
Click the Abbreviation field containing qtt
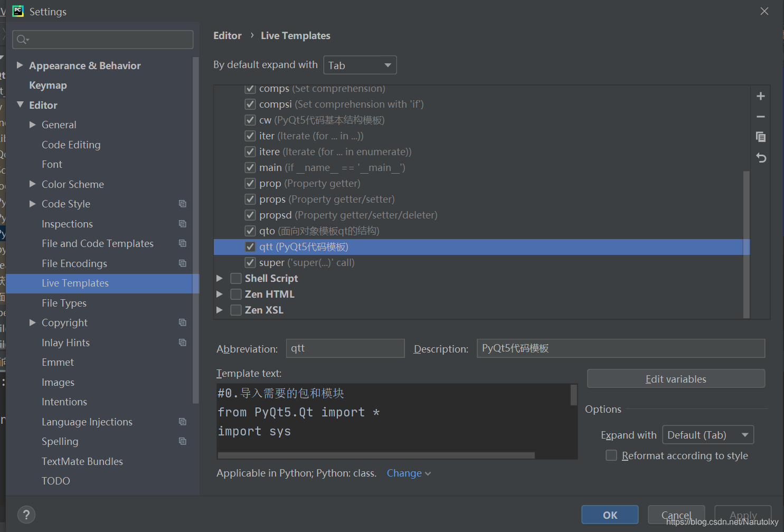tap(345, 348)
